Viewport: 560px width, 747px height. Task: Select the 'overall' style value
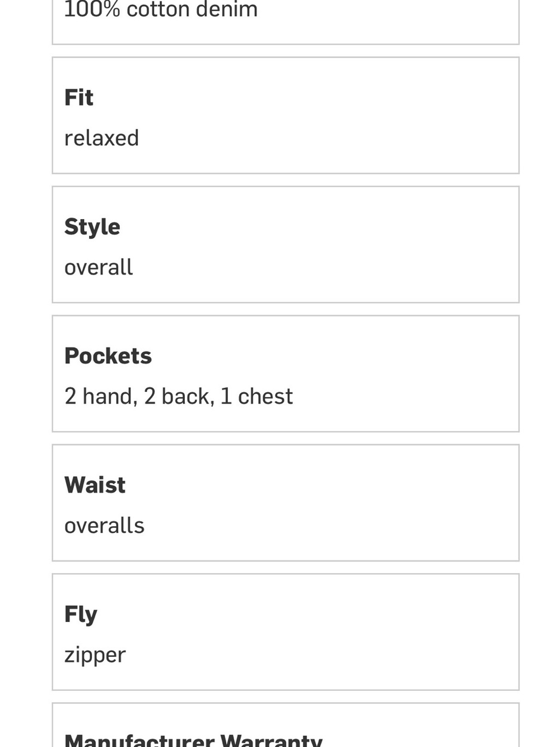pos(99,267)
